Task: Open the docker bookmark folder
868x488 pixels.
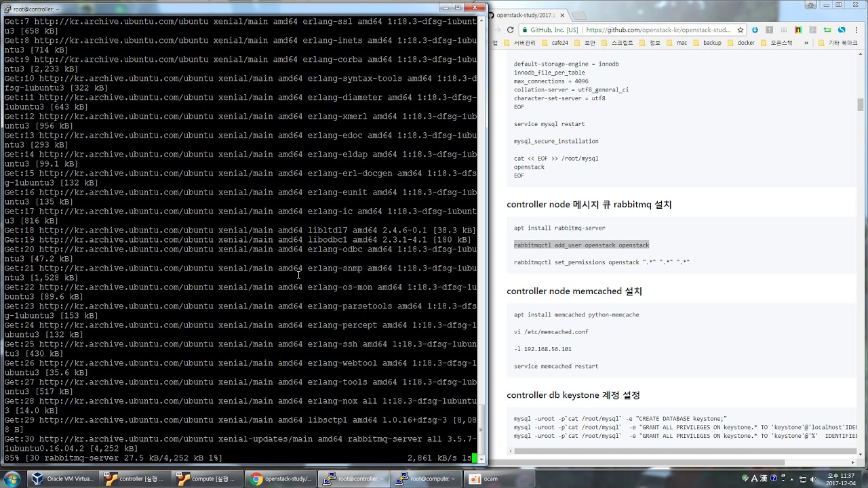Action: click(741, 43)
